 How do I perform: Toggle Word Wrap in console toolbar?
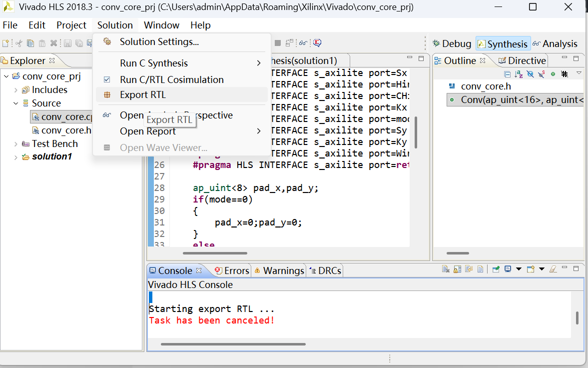pyautogui.click(x=469, y=269)
